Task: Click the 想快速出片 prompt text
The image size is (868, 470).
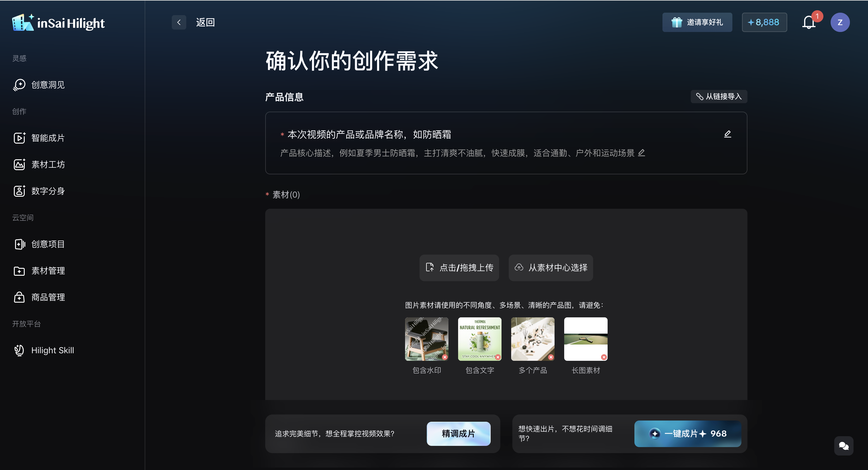Action: tap(565, 433)
